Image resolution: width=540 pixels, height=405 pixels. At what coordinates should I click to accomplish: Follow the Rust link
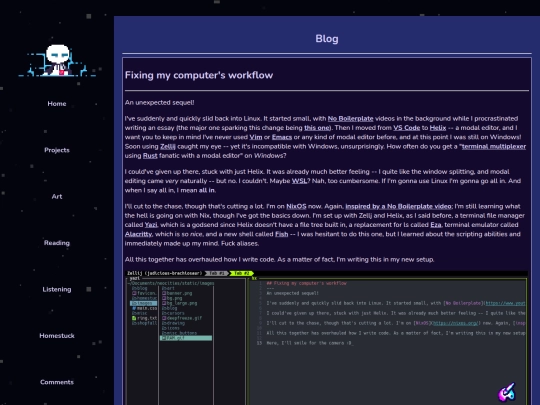click(x=150, y=156)
